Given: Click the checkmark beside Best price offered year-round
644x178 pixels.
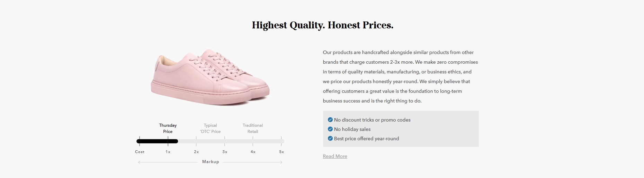Looking at the screenshot, I should [x=330, y=139].
